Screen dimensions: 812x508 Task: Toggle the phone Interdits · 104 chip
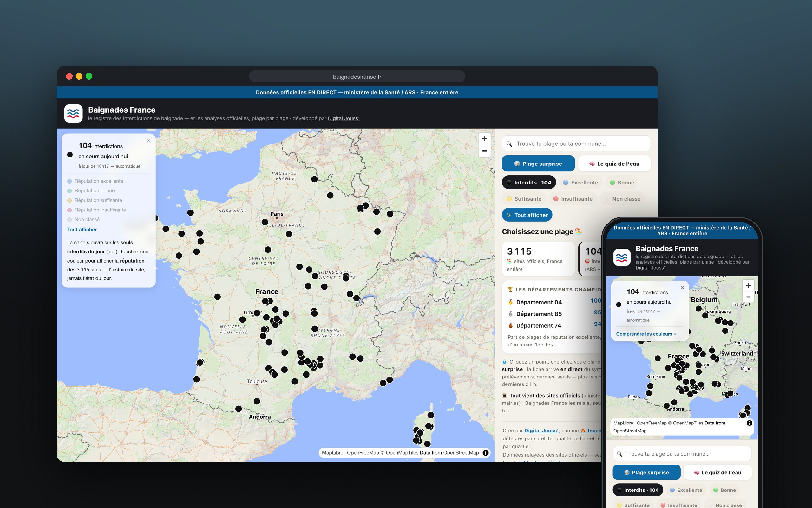tap(638, 490)
